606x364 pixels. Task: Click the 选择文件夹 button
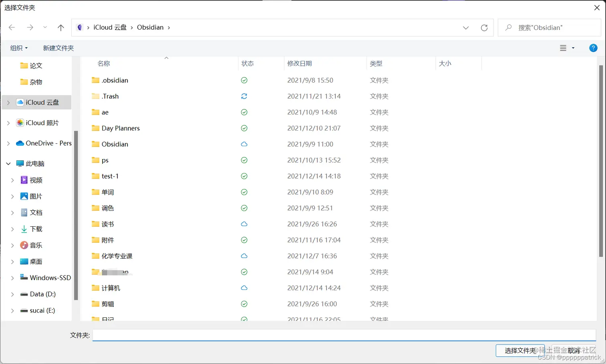coord(520,350)
